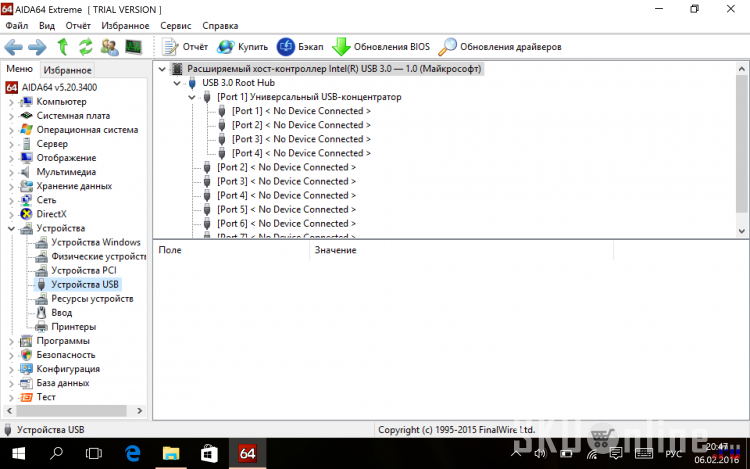This screenshot has width=750, height=469.
Task: Click the sidebar horizontal scrollbar right arrow
Action: coord(140,411)
